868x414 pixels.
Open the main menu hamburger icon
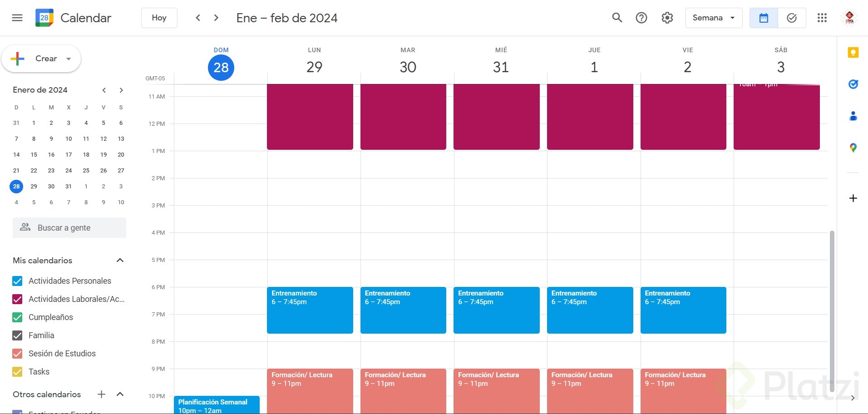pos(17,18)
